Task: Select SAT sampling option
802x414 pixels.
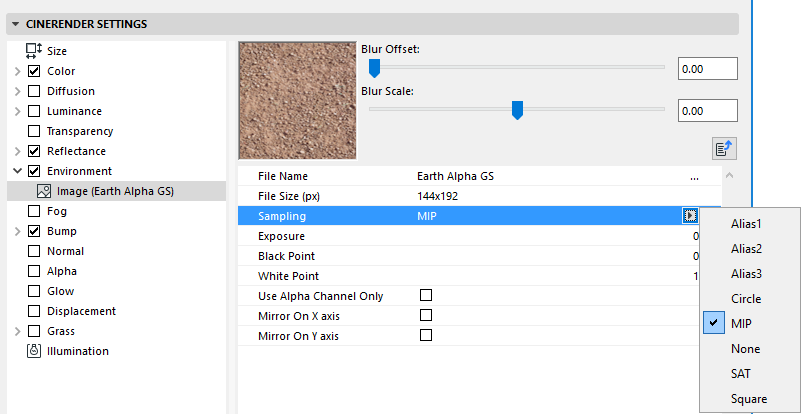Action: click(740, 374)
